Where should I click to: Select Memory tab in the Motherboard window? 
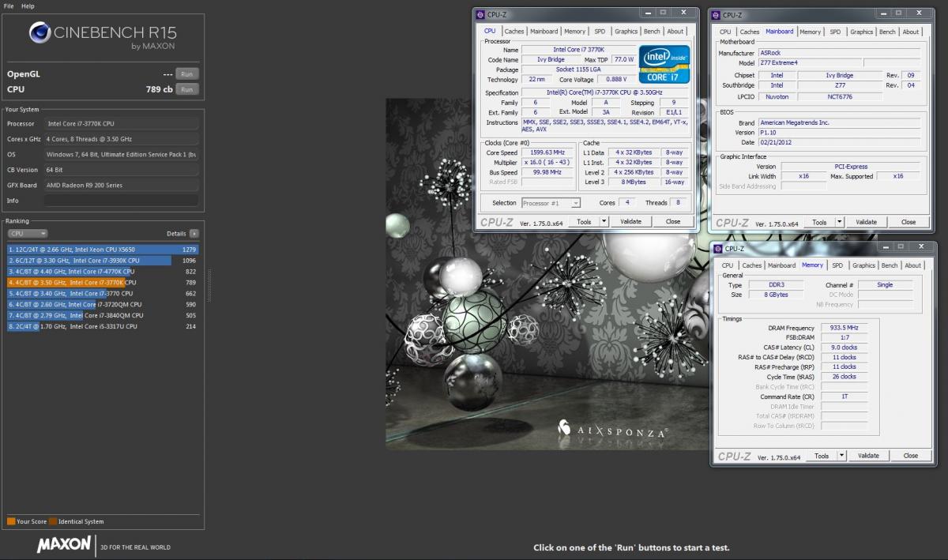pyautogui.click(x=811, y=32)
